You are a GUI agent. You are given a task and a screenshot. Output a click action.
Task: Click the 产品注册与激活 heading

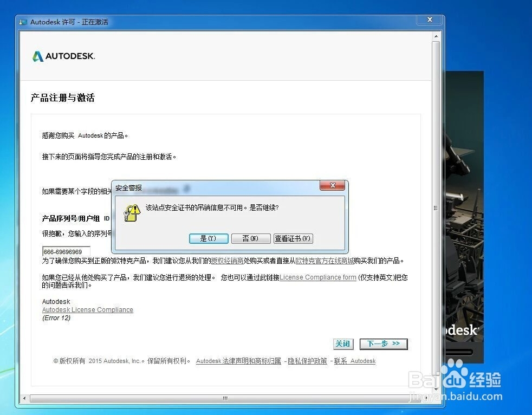(x=63, y=98)
